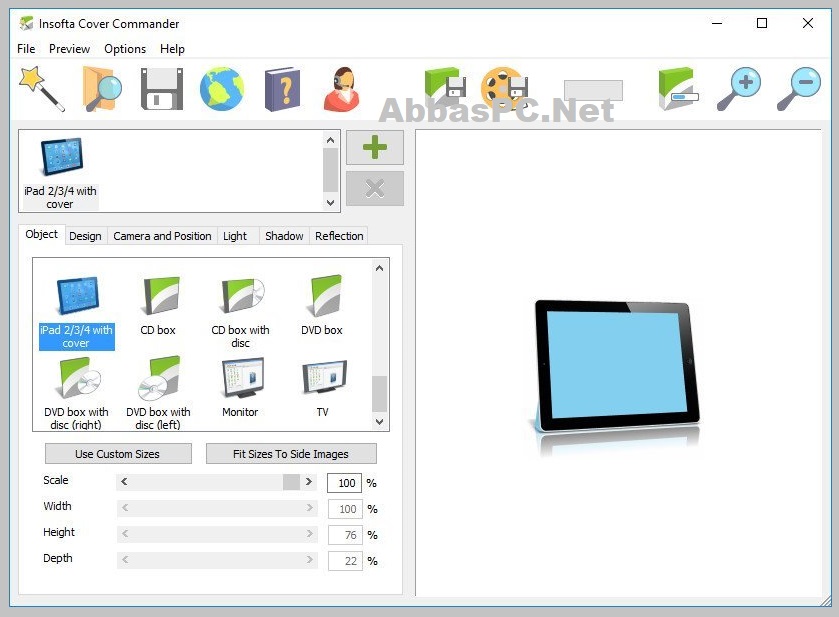Click down arrow of object list scrollbar

click(379, 422)
